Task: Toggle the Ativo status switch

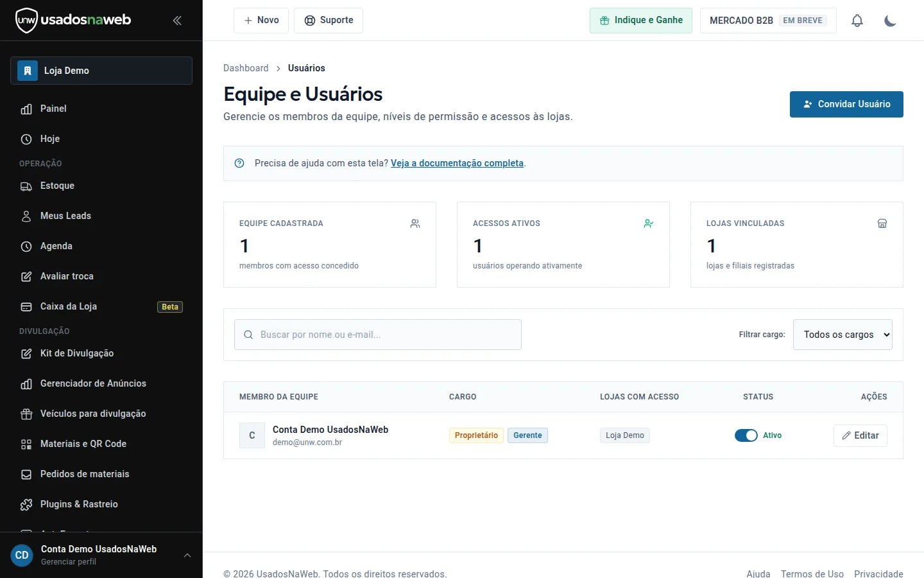Action: (x=746, y=435)
